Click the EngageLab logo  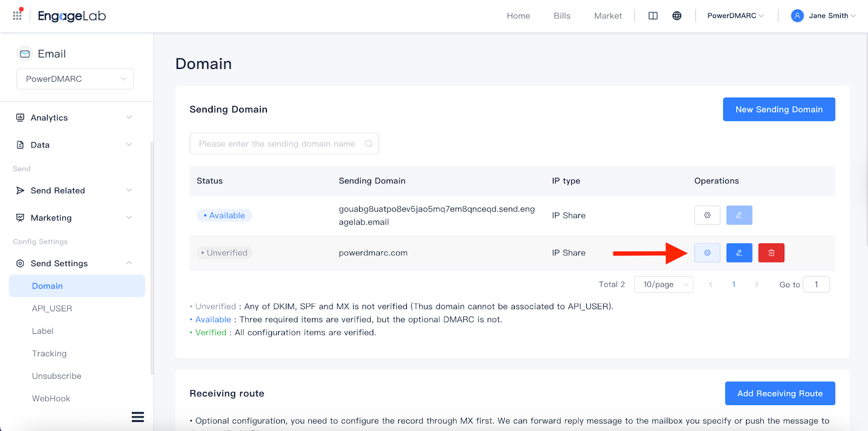click(72, 16)
